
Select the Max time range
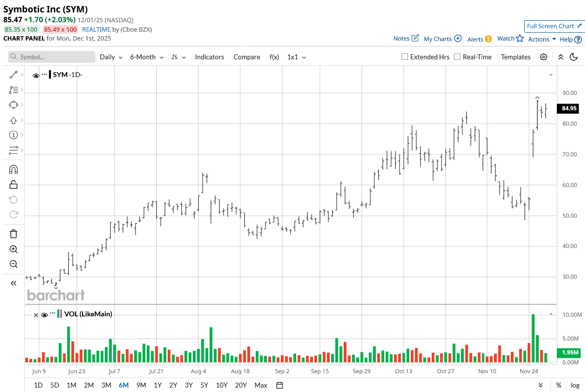pos(261,385)
